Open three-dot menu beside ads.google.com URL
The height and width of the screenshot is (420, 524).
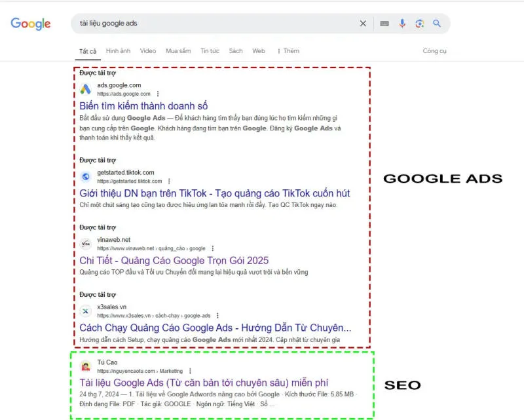tap(158, 94)
